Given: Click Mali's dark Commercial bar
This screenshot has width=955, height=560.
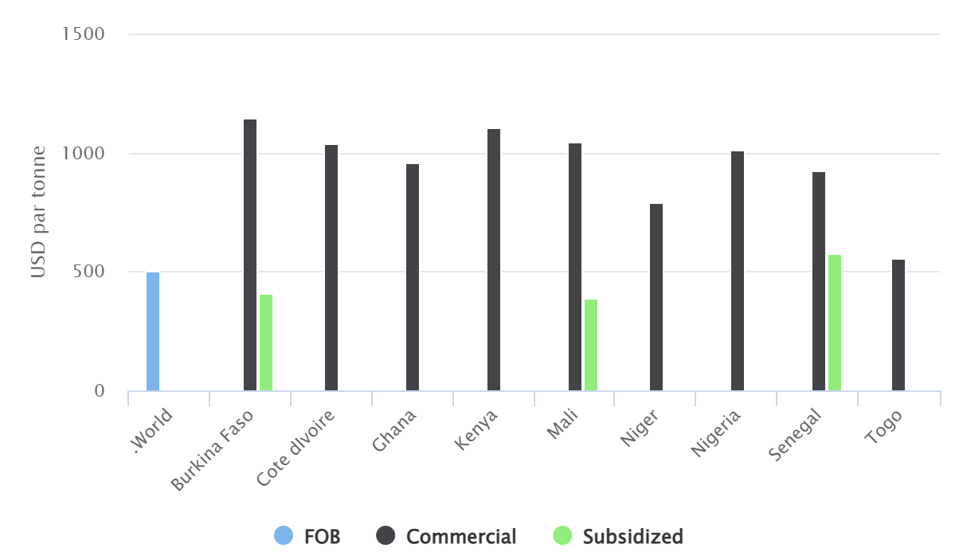Looking at the screenshot, I should coord(575,267).
